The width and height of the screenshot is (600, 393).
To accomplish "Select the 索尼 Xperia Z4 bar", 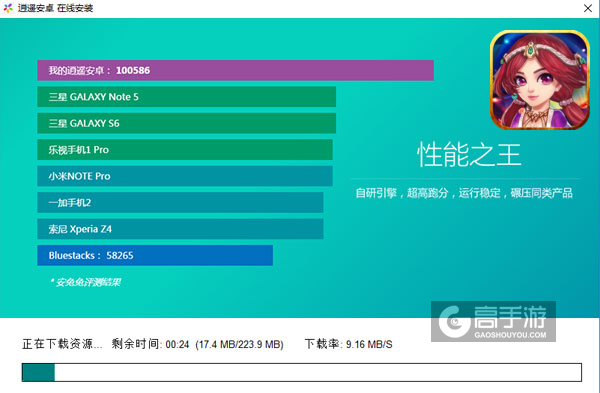I will point(180,229).
